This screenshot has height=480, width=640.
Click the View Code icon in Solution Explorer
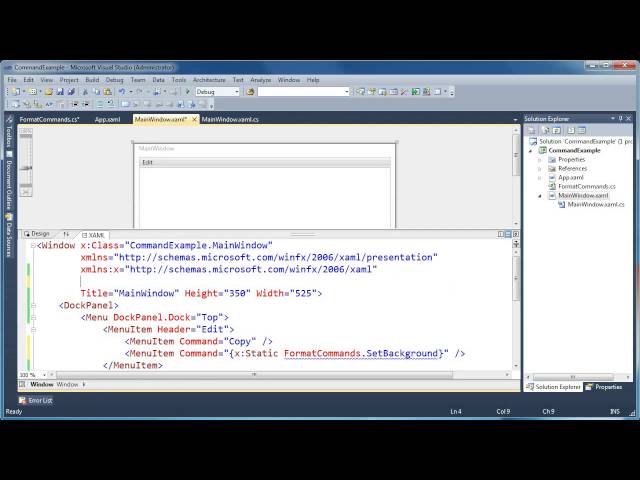click(571, 131)
